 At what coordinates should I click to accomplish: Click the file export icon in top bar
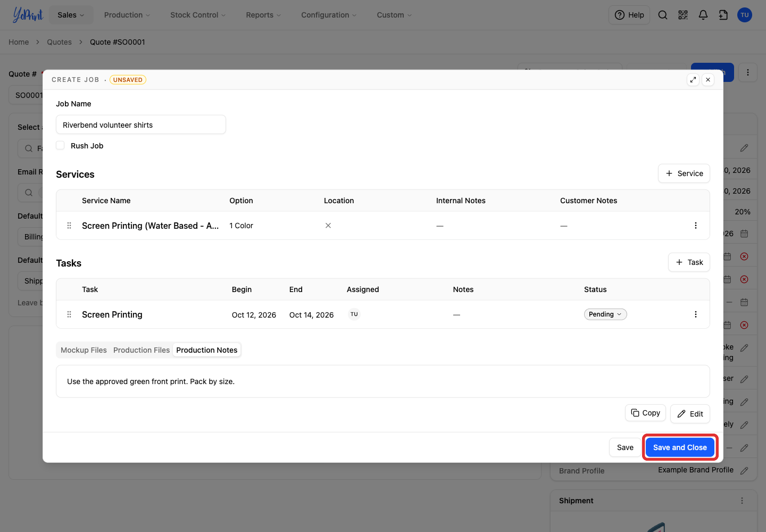pyautogui.click(x=723, y=15)
